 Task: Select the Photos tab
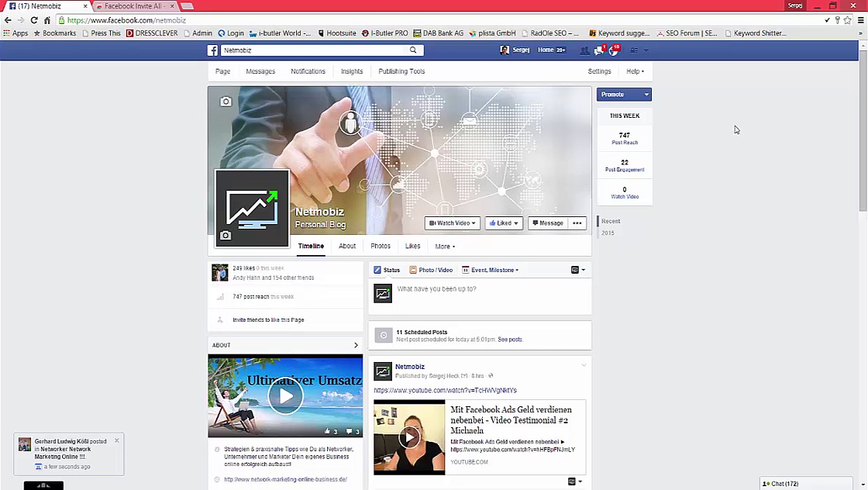[381, 247]
